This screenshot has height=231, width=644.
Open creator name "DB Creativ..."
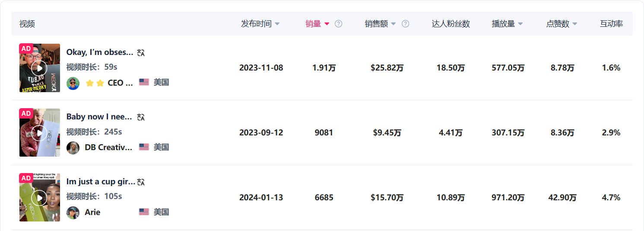pyautogui.click(x=108, y=148)
